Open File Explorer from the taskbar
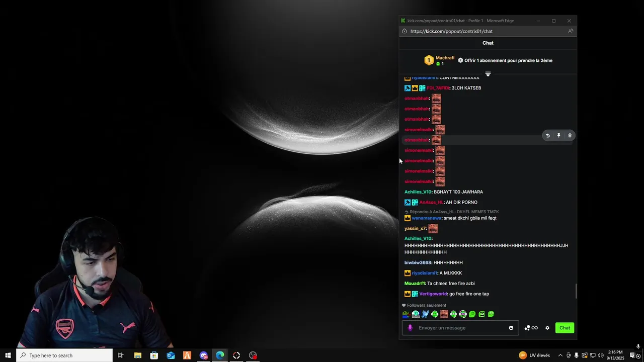644x362 pixels. point(137,355)
